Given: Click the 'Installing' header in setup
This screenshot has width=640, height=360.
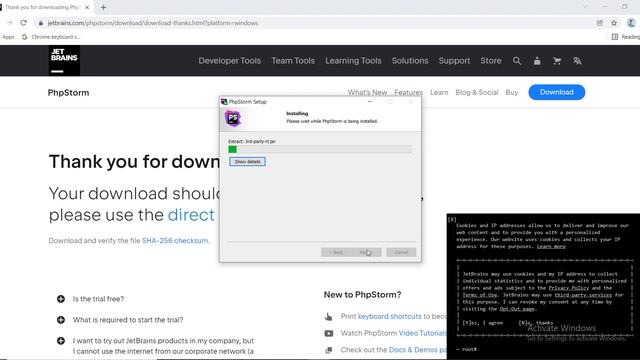Looking at the screenshot, I should point(297,113).
